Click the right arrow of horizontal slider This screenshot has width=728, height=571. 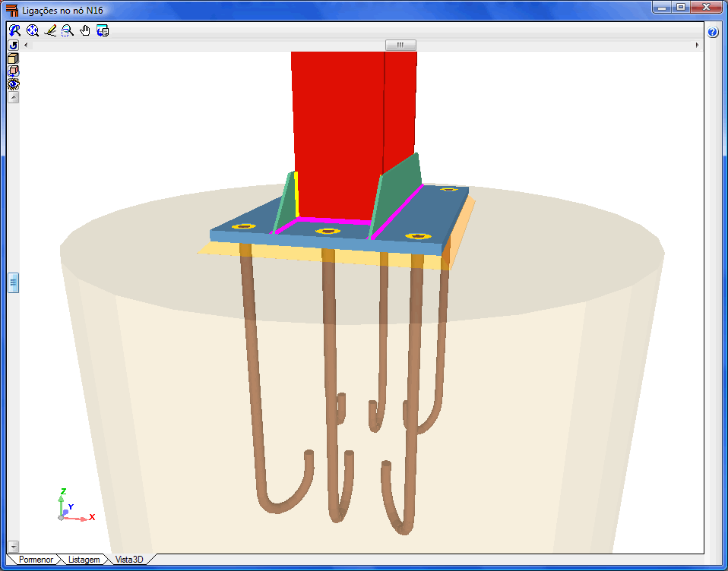coord(697,45)
